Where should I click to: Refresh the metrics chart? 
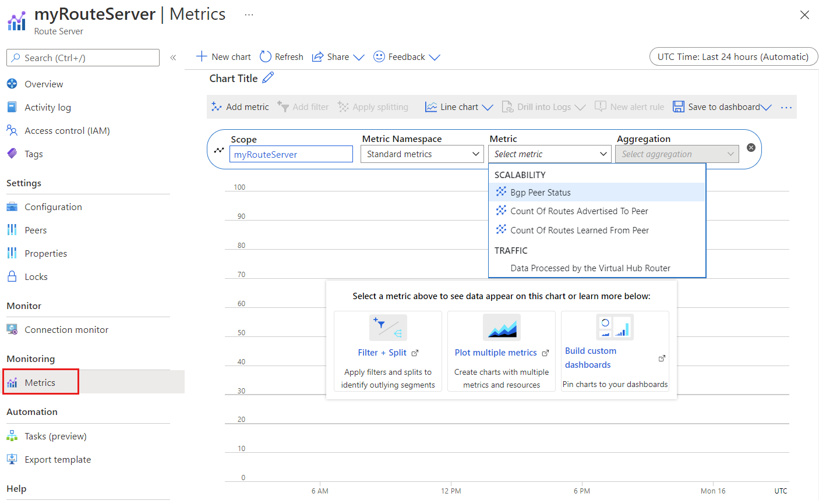(281, 56)
